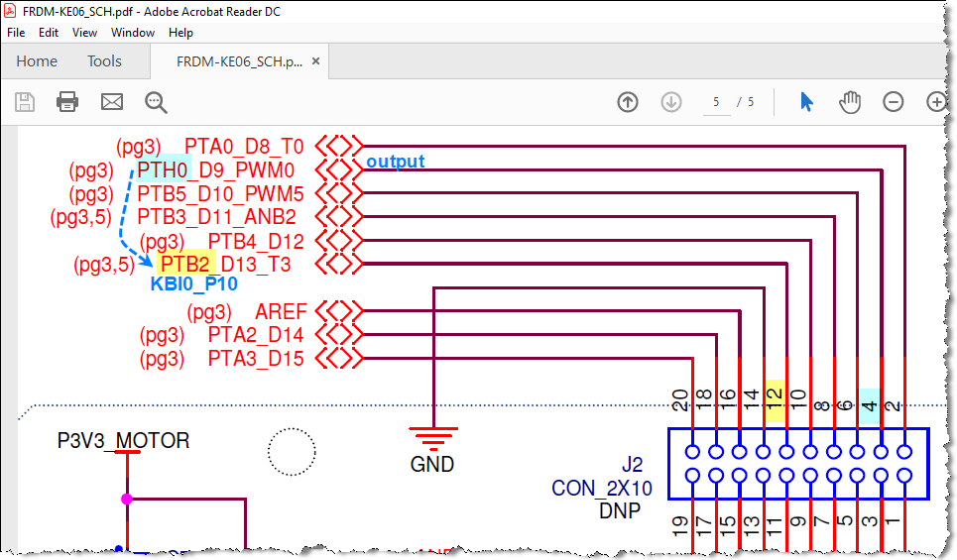The width and height of the screenshot is (957, 560).
Task: Go to next page down-arrow icon
Action: (671, 102)
